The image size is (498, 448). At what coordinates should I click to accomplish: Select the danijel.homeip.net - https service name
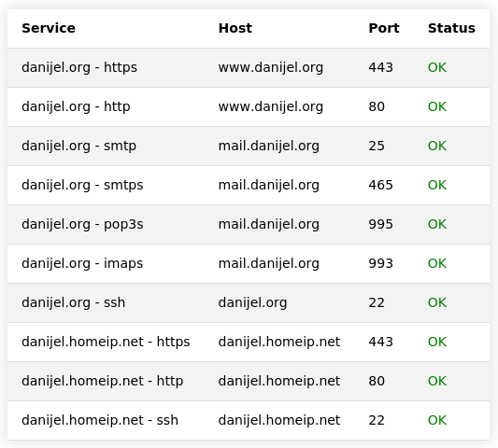pyautogui.click(x=106, y=342)
